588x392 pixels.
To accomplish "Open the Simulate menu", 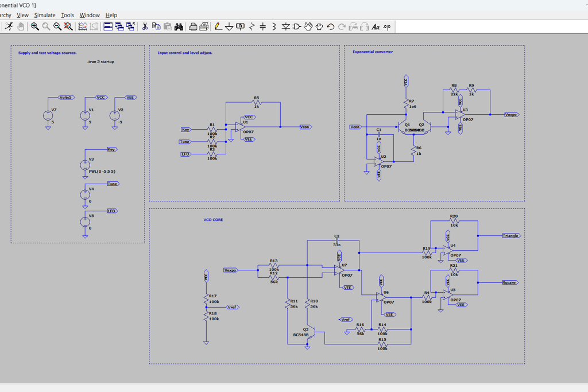I will (x=45, y=15).
